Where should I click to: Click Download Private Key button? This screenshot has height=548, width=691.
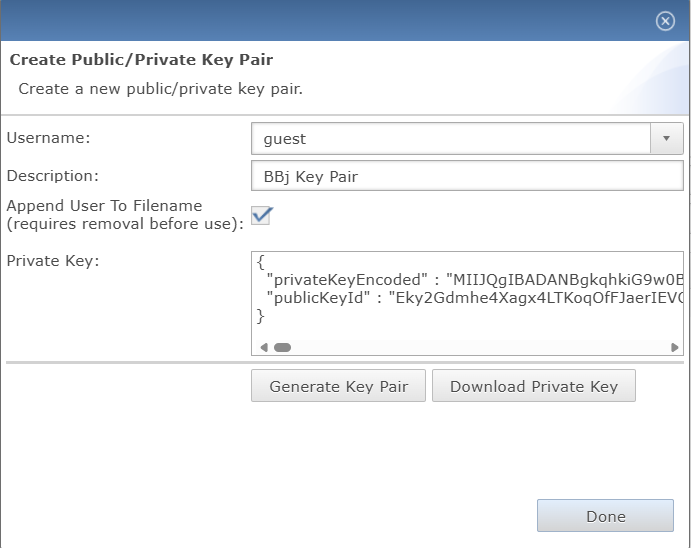(x=534, y=386)
